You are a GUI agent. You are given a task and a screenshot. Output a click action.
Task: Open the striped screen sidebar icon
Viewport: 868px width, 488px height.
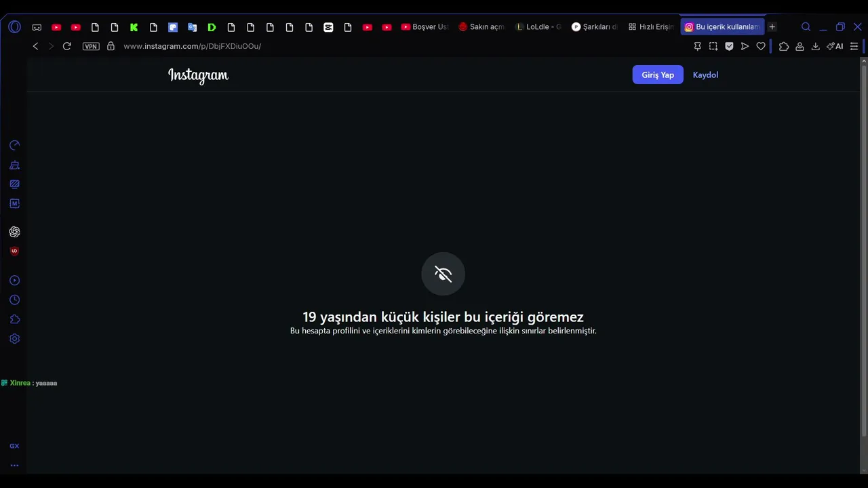14,184
